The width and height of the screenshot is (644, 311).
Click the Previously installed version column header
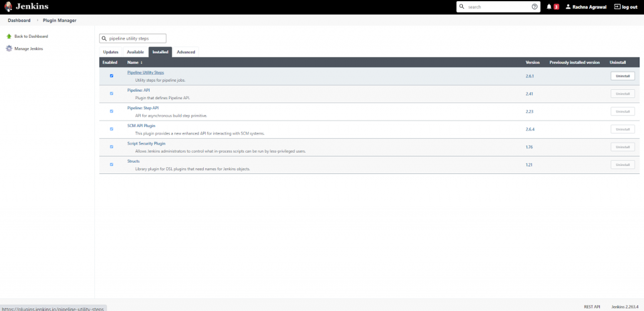tap(575, 63)
